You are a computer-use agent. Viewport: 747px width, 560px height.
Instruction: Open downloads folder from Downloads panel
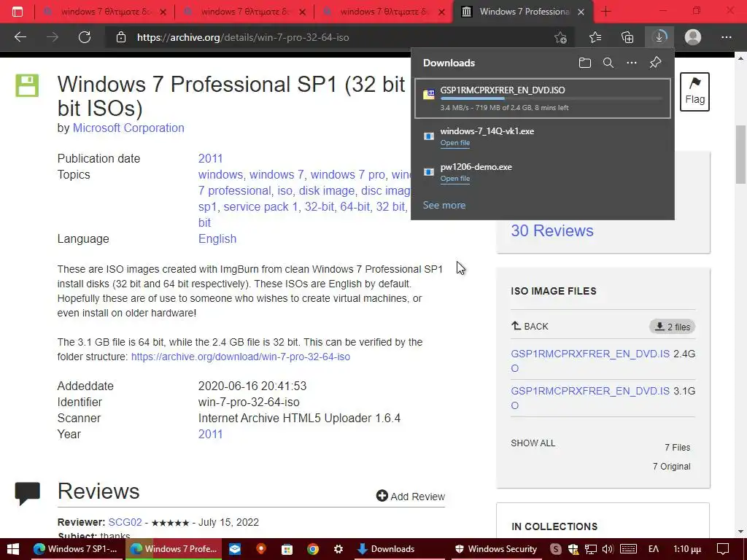point(584,63)
